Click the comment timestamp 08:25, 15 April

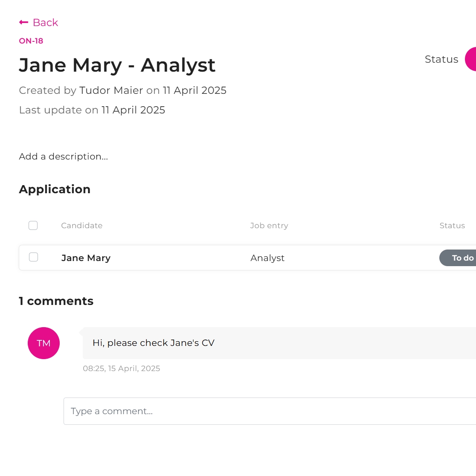coord(121,369)
